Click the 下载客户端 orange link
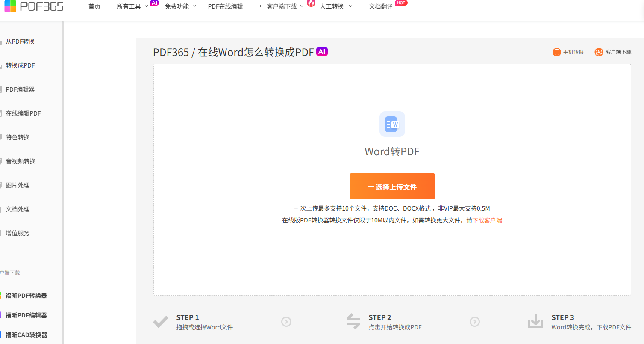 click(487, 220)
